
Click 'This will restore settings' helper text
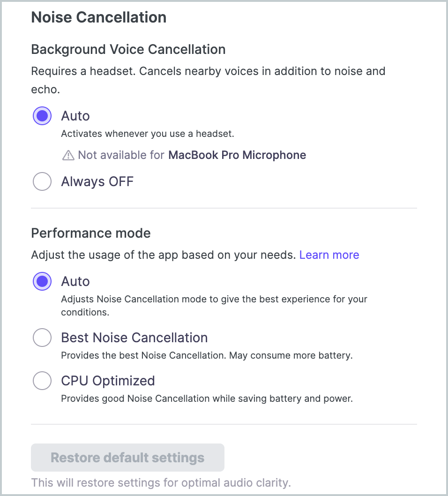tap(161, 483)
